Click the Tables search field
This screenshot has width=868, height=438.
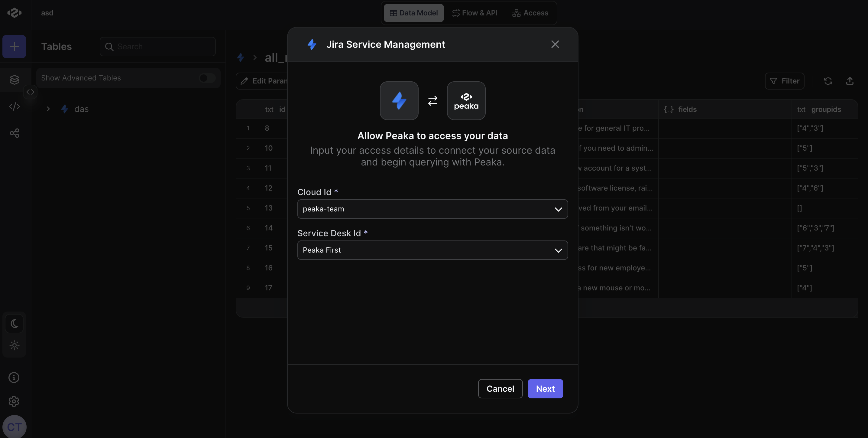pos(158,47)
